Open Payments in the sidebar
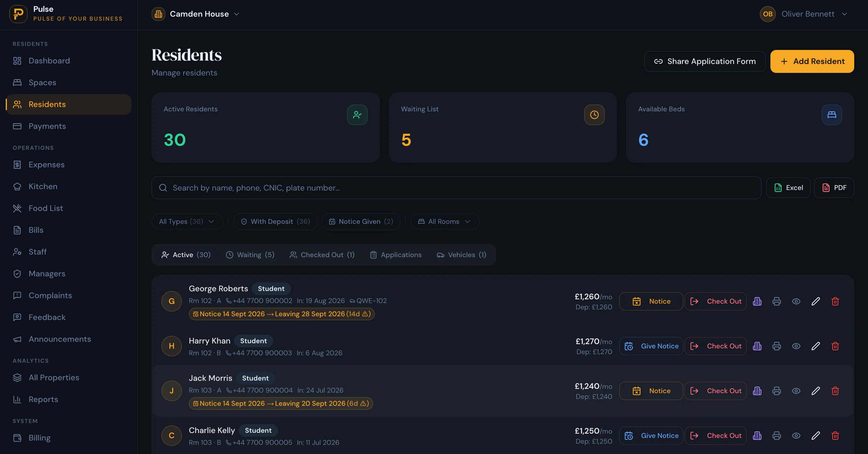Viewport: 868px width, 454px height. tap(69, 126)
